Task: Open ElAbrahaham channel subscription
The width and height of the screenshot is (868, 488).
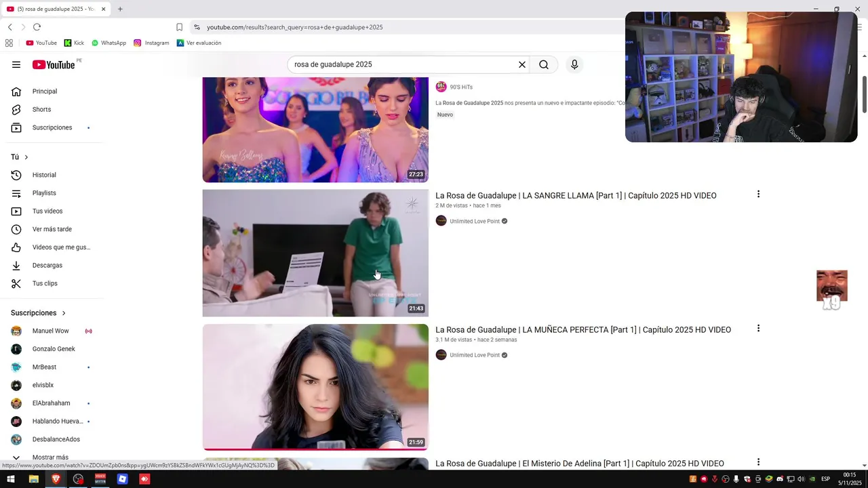Action: 52,403
